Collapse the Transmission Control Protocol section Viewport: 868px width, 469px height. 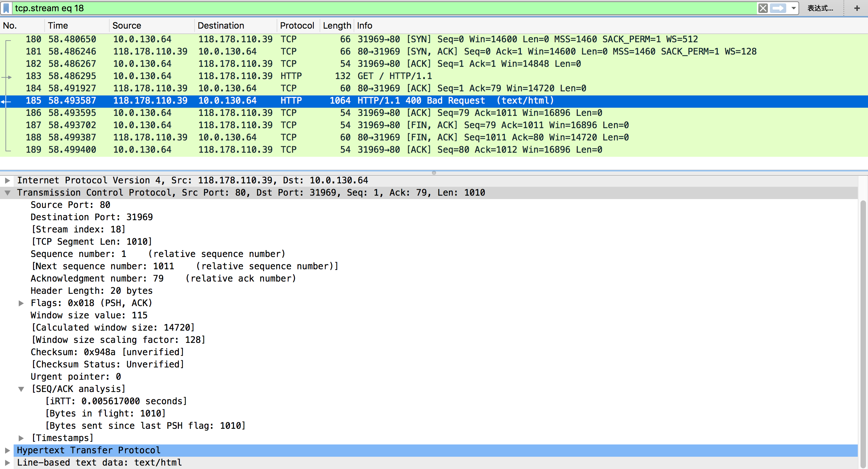(7, 193)
